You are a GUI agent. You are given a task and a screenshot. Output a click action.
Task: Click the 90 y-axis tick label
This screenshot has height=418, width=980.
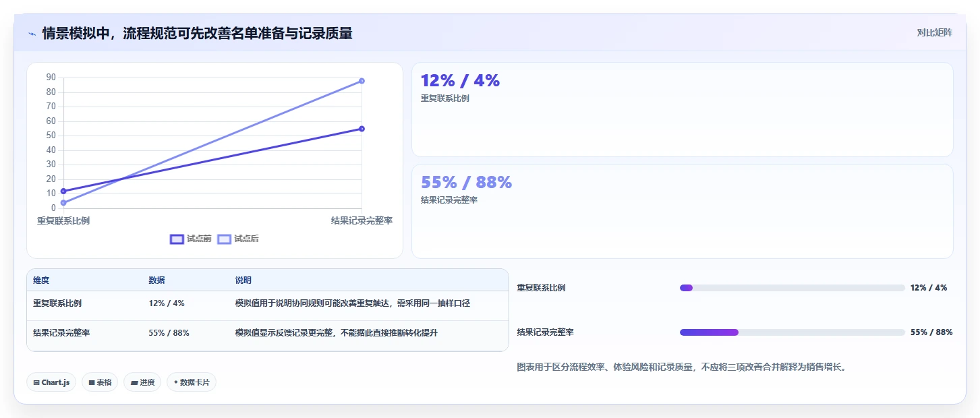[x=51, y=78]
